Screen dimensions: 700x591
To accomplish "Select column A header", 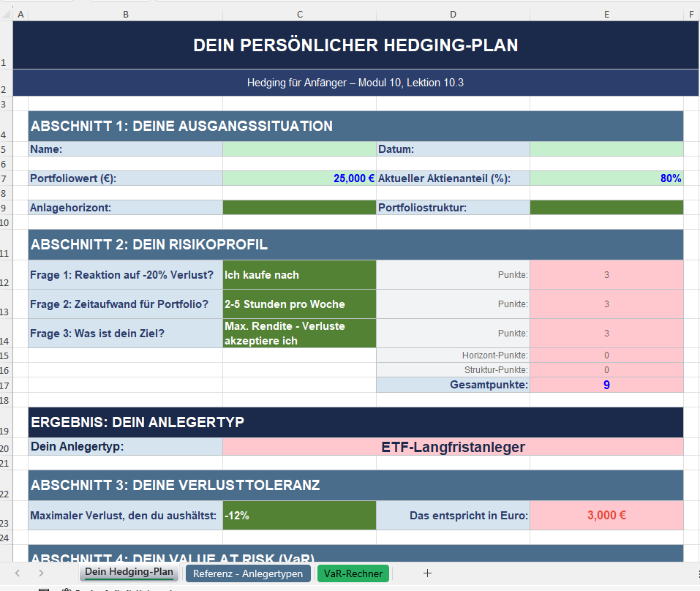I will (x=20, y=15).
